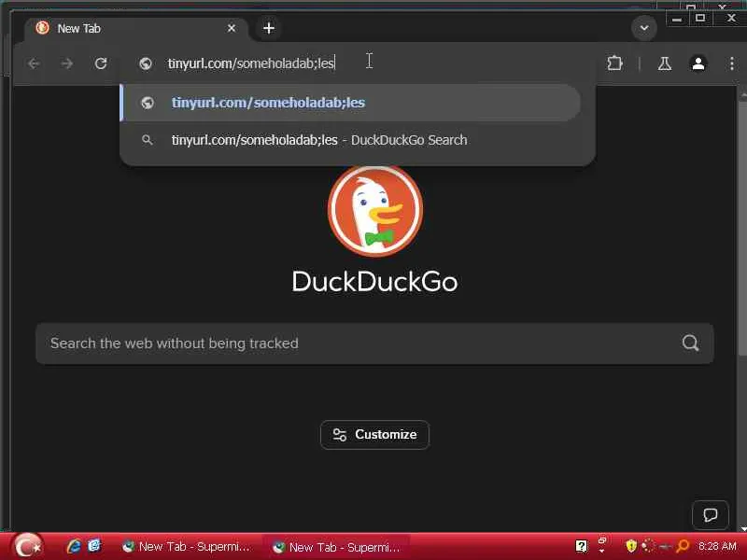Open the user profile icon
The height and width of the screenshot is (560, 747).
[698, 63]
